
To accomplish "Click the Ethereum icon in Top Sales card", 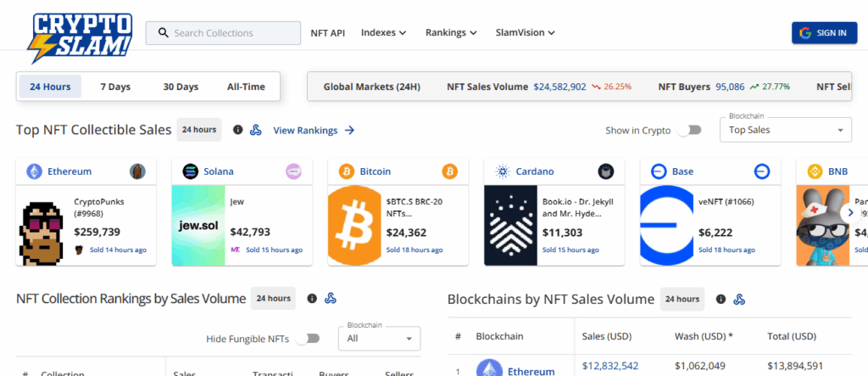I will point(35,171).
